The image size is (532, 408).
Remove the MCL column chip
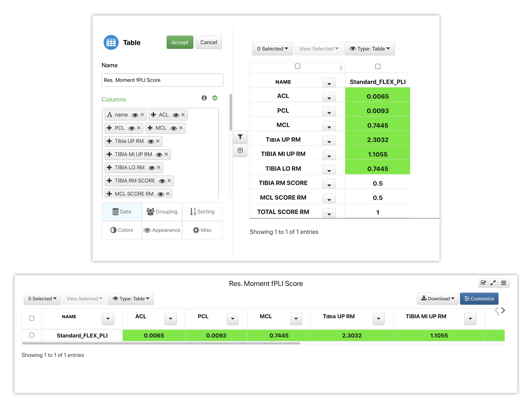pyautogui.click(x=181, y=128)
